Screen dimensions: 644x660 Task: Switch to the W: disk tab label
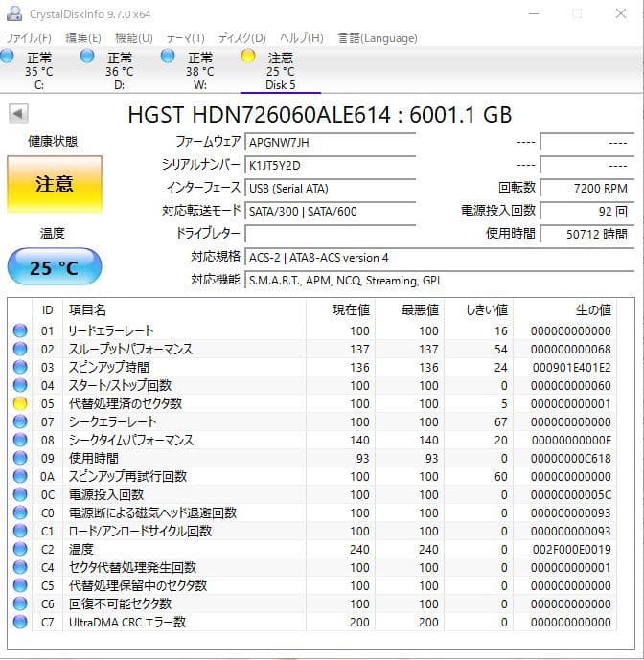coord(200,85)
